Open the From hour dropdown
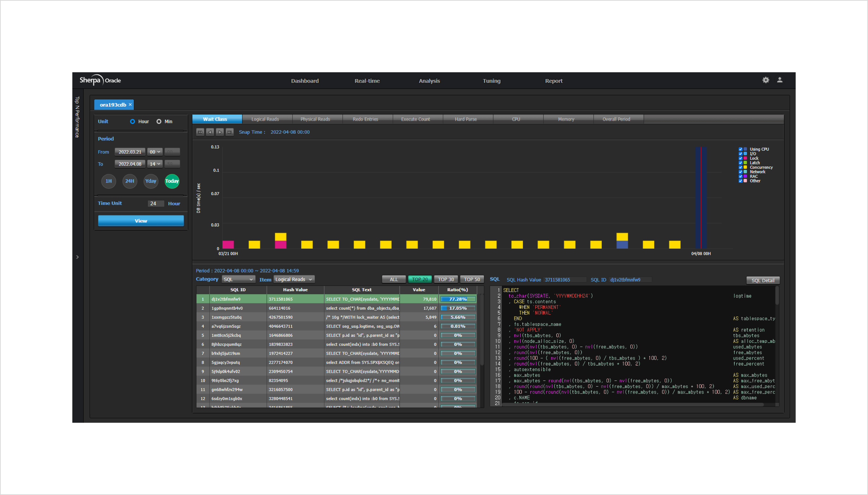Screen dimensions: 868x495 click(x=155, y=152)
